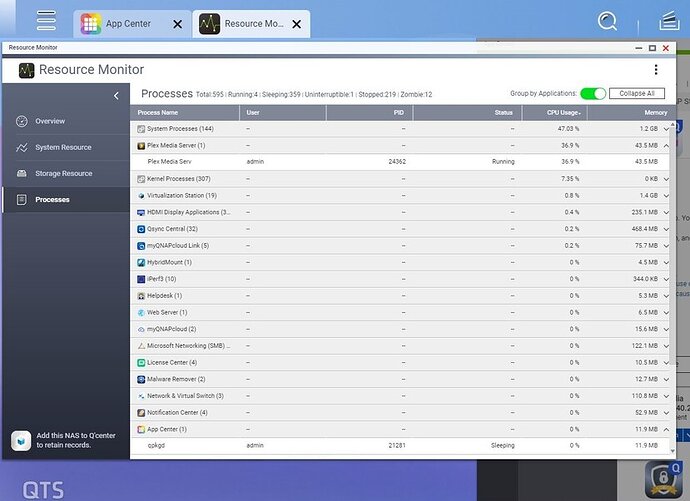Viewport: 690px width, 501px height.
Task: Click the Plex Media Server icon
Action: coord(141,146)
